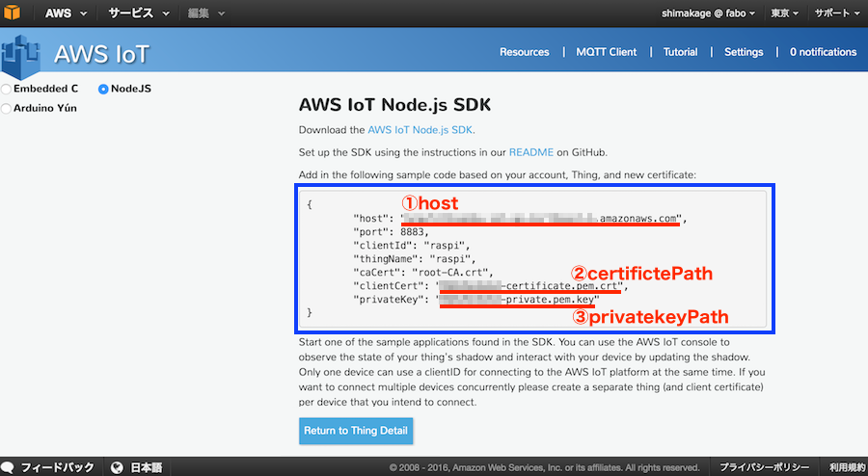Open the MQTT Client page
Screen dimensions: 868x476
[x=606, y=52]
